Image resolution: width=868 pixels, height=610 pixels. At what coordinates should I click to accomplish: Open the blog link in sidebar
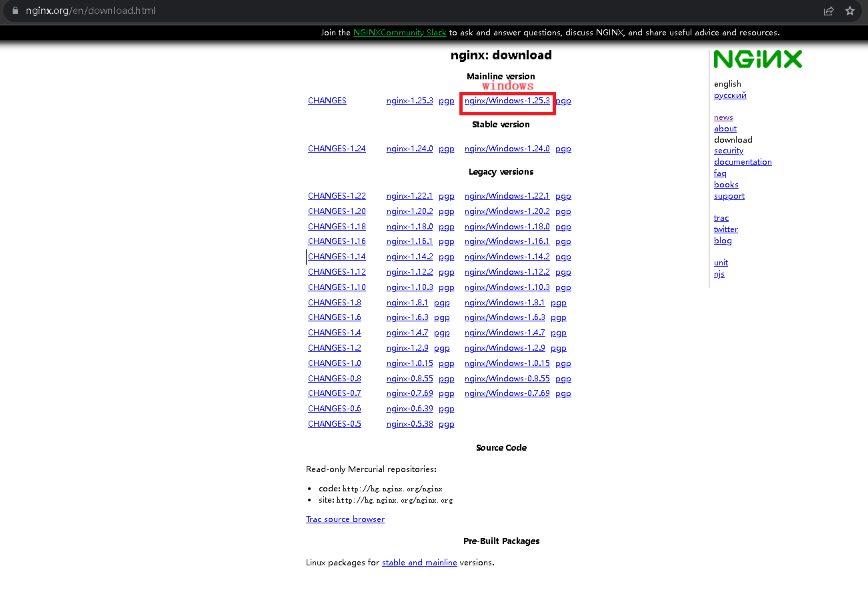pos(723,241)
